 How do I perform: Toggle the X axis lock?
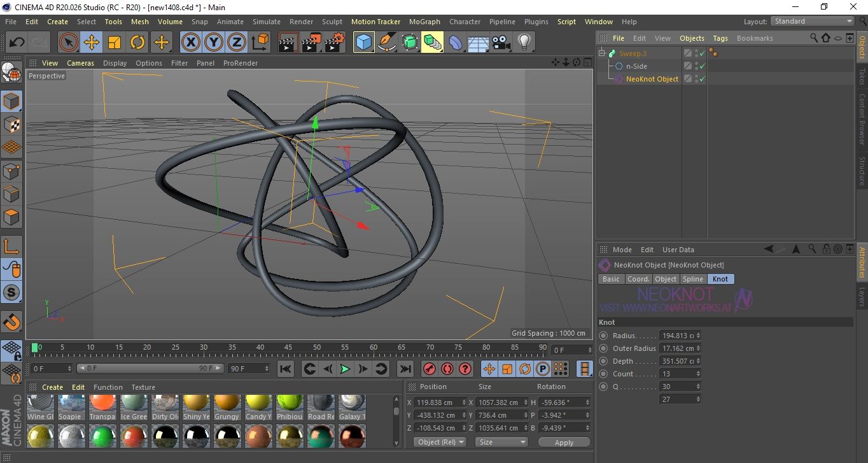coord(190,43)
